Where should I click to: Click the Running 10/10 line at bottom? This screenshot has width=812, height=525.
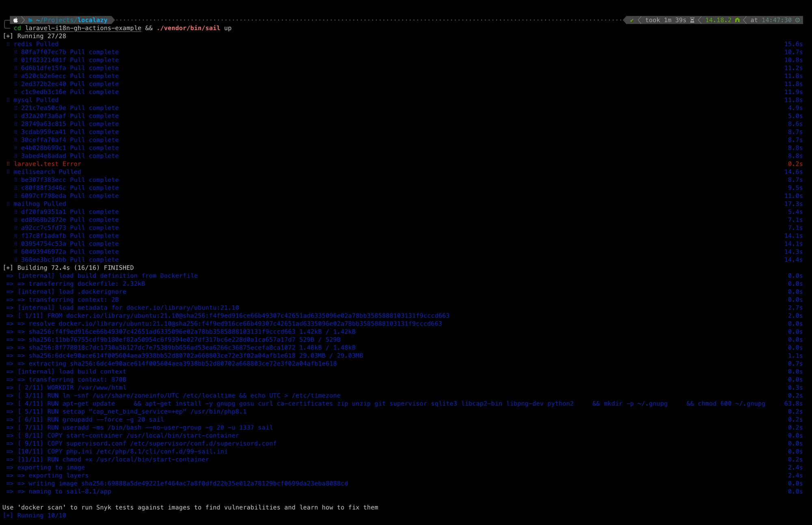35,515
